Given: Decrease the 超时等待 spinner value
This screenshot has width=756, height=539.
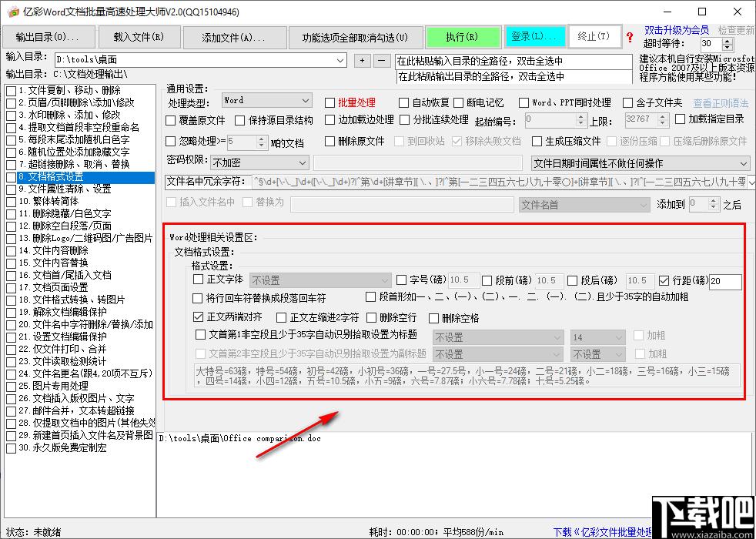Looking at the screenshot, I should pyautogui.click(x=728, y=48).
